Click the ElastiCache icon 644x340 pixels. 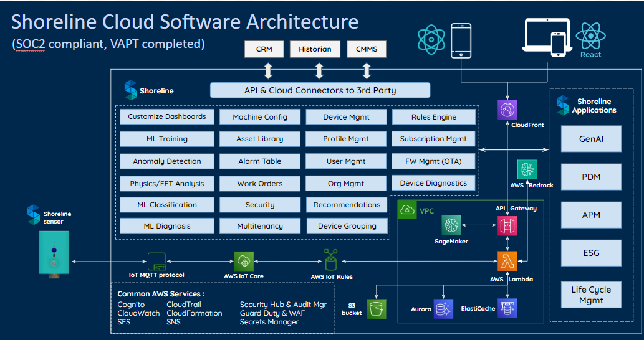pos(507,309)
